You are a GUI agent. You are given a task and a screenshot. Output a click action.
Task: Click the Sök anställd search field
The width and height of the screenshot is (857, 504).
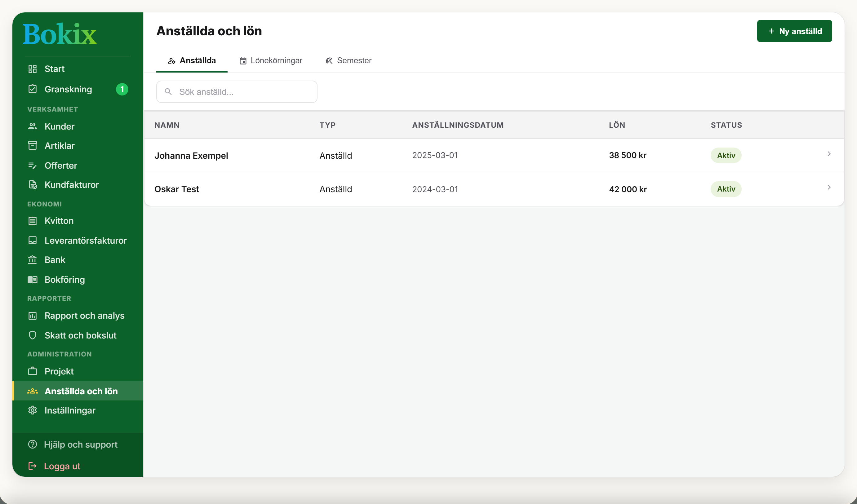[237, 92]
